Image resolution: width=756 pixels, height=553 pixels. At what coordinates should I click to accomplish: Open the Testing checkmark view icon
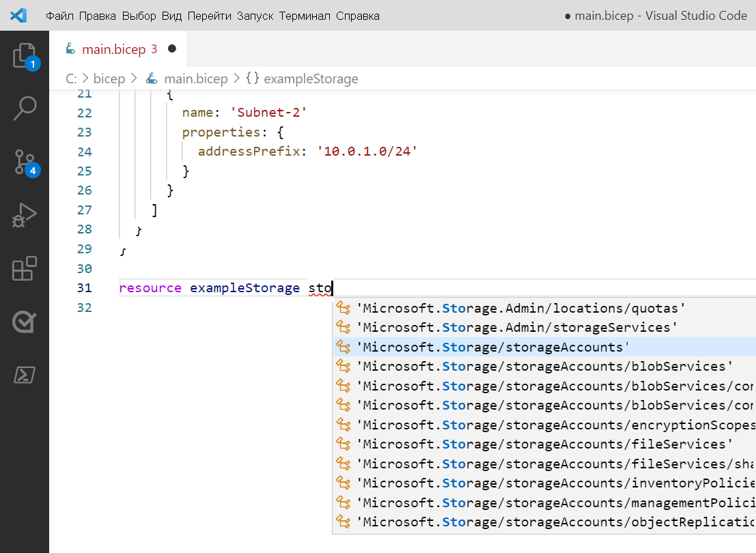[x=25, y=322]
